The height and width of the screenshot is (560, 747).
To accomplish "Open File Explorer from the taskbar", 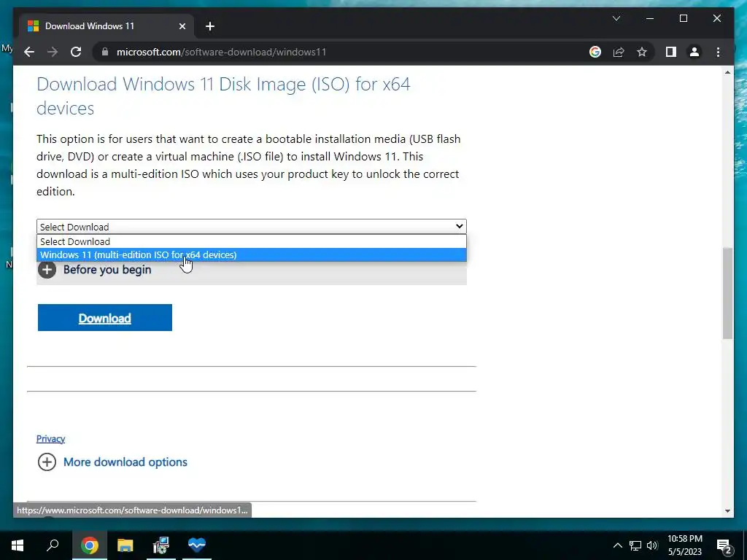I will [125, 545].
